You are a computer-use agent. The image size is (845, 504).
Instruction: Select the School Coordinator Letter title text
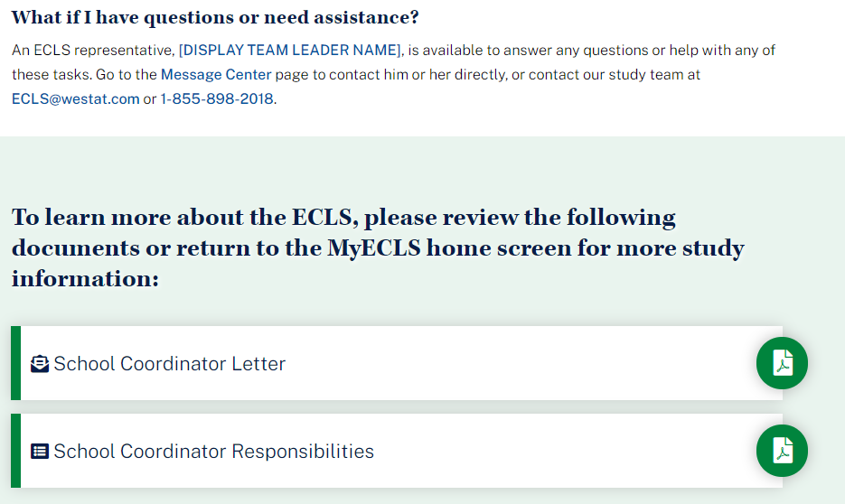point(169,364)
